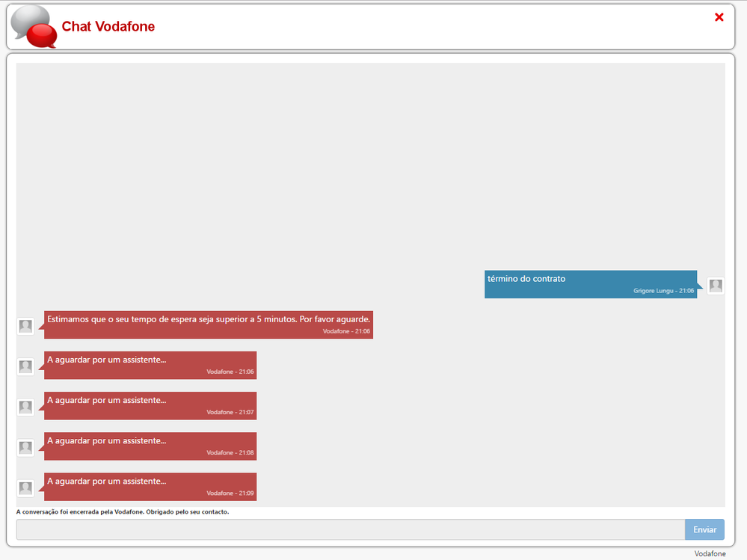Screen dimensions: 747x560
Task: Click the avatar next to the 21:08 Vodafone message
Action: (x=25, y=447)
